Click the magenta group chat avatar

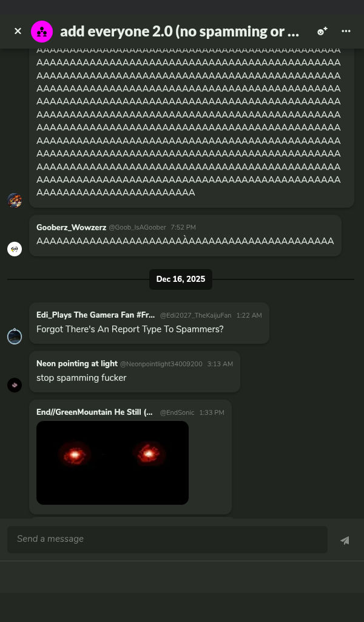[42, 32]
